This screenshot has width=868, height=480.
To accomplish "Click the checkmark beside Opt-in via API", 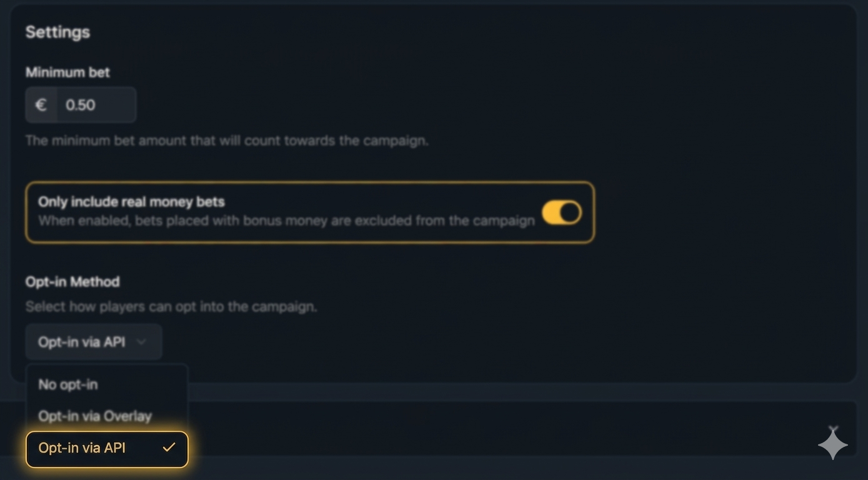I will tap(169, 447).
